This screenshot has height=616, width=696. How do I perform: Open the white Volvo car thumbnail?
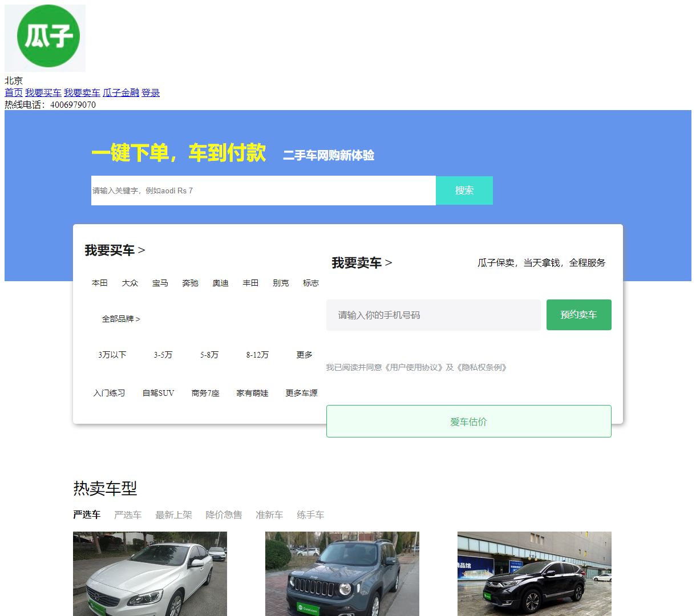[149, 573]
